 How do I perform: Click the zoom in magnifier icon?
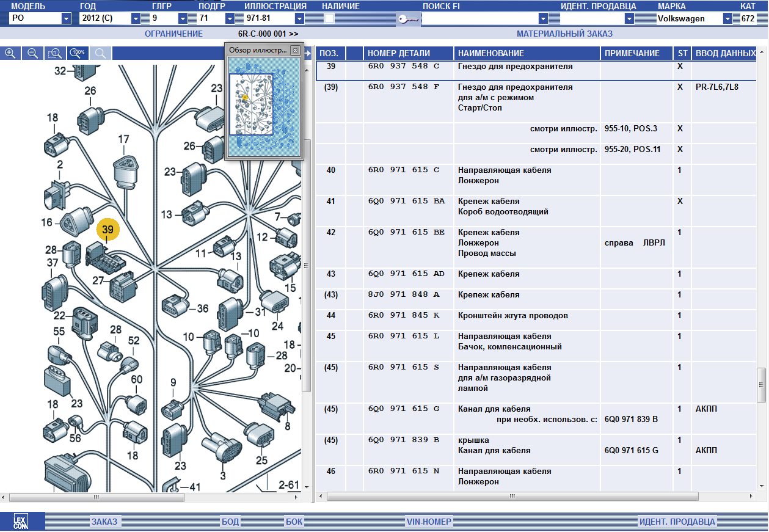pos(10,53)
